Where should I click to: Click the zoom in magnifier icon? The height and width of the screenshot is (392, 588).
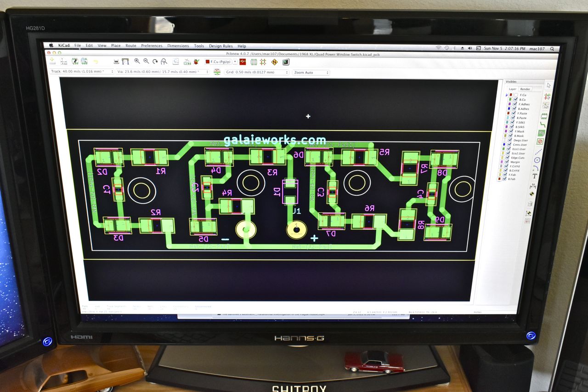click(x=137, y=61)
